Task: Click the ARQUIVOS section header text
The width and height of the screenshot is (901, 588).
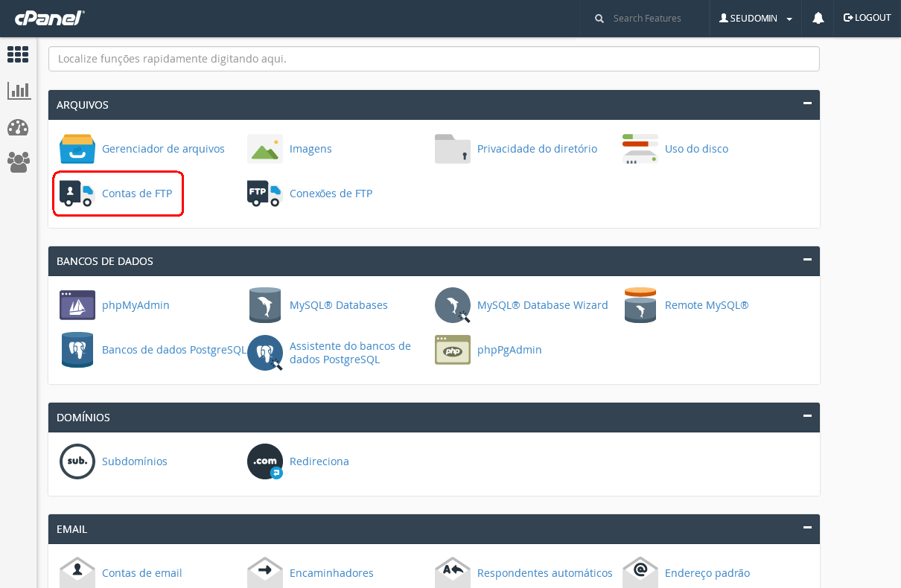Action: [83, 105]
